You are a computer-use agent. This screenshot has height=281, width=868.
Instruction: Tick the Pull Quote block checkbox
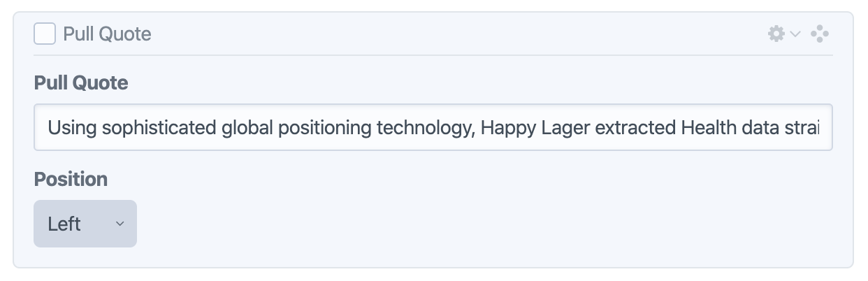(x=45, y=34)
